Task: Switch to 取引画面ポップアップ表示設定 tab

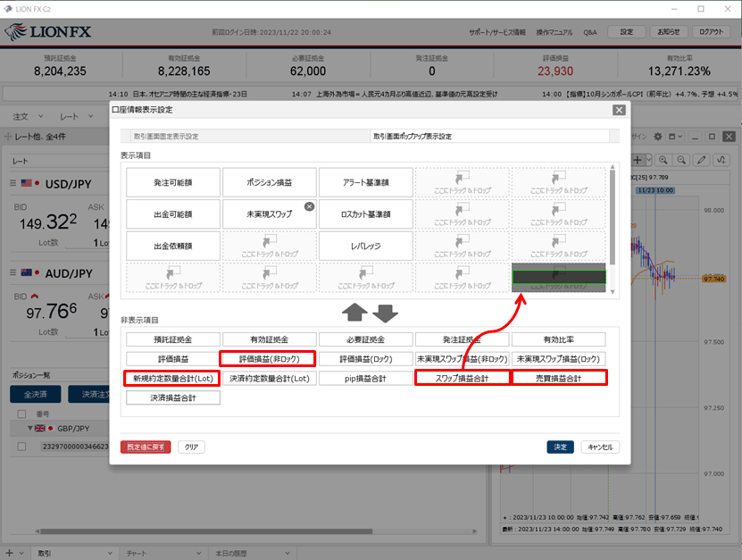Action: pyautogui.click(x=490, y=137)
